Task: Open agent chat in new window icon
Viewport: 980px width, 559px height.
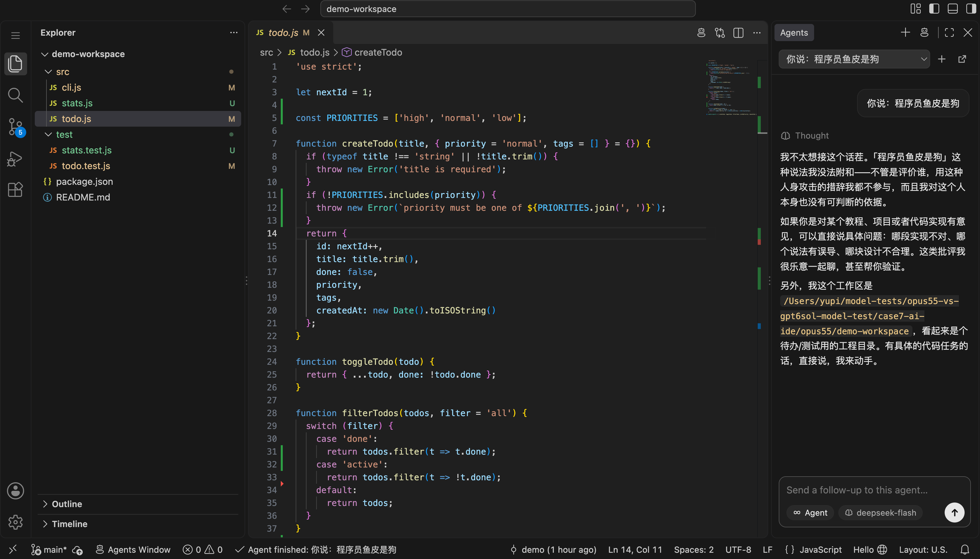Action: pyautogui.click(x=961, y=59)
